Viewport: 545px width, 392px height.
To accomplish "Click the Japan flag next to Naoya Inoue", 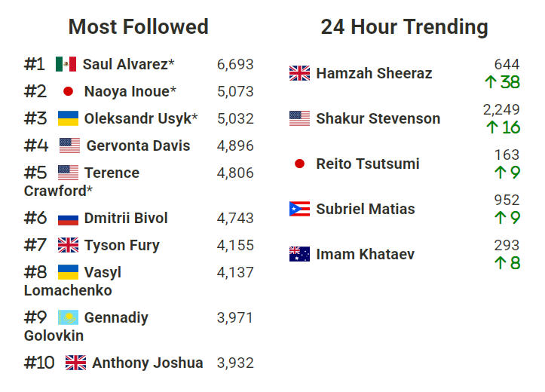I will click(x=68, y=91).
